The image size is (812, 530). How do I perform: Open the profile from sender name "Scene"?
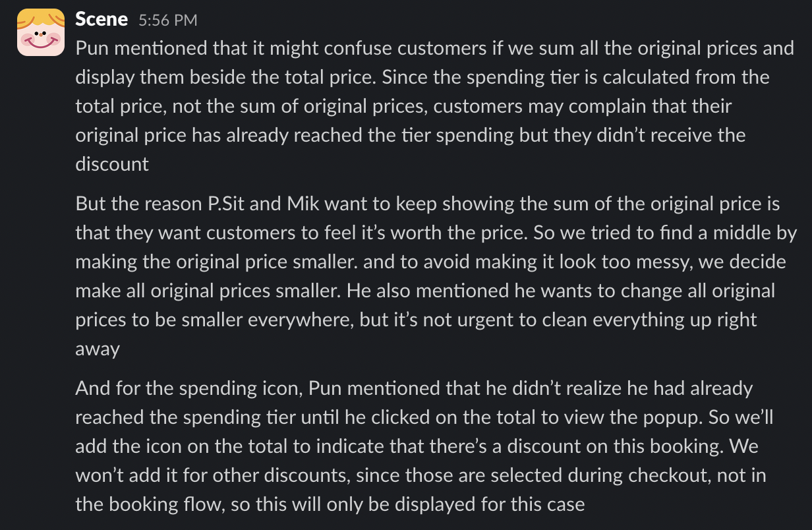click(x=101, y=19)
